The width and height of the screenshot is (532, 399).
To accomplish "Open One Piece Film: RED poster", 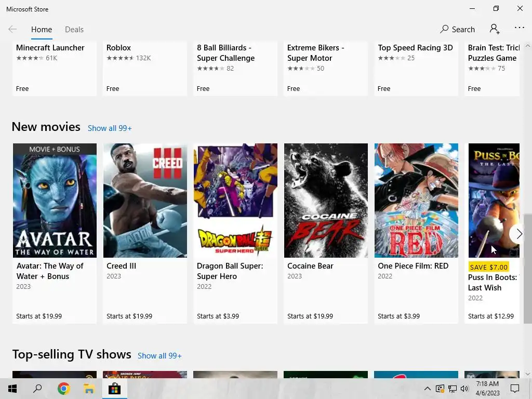I will tap(416, 201).
